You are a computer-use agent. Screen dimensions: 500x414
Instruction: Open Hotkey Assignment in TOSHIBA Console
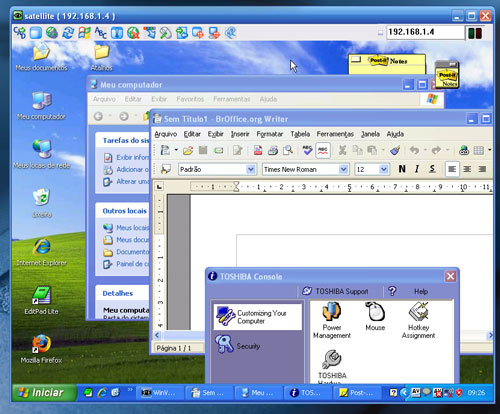pos(418,320)
